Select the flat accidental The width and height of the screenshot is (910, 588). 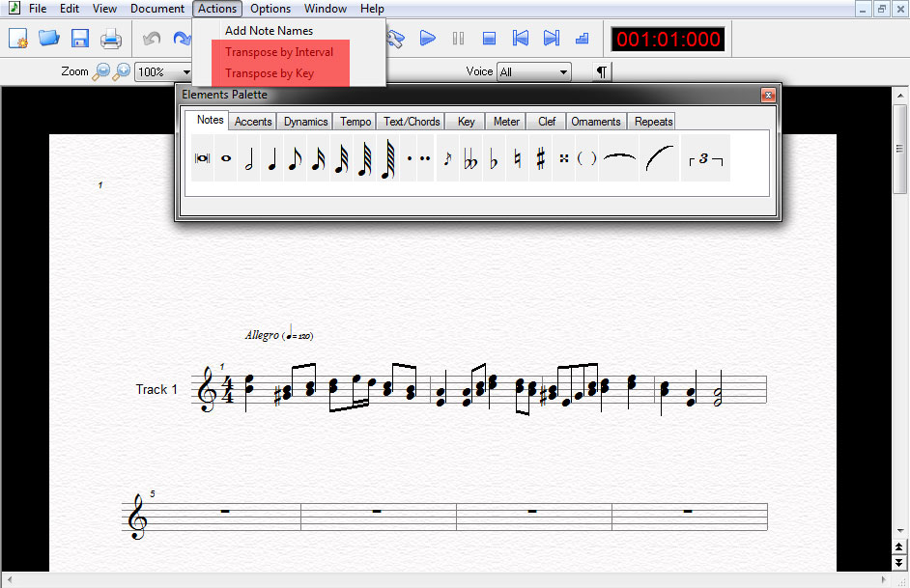[494, 158]
